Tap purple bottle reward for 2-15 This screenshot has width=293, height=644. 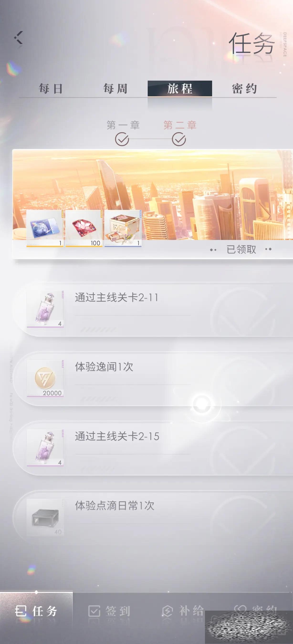[x=45, y=448]
